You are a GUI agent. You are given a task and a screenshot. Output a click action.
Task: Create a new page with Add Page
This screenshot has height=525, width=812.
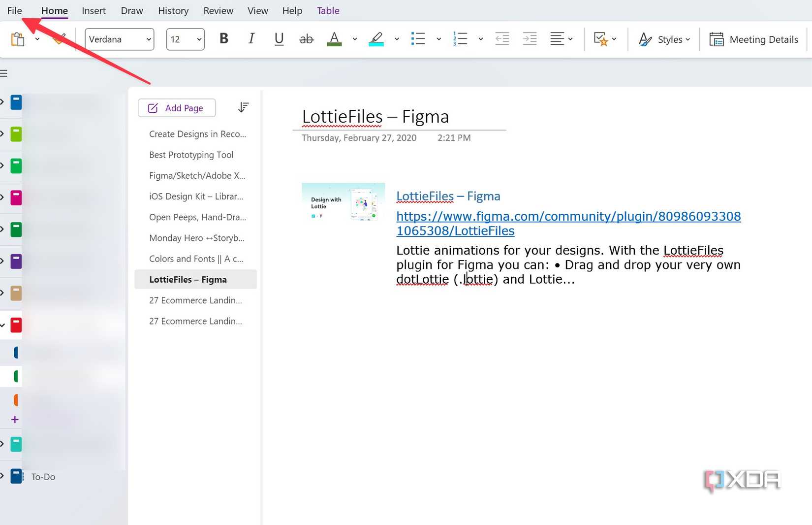click(x=176, y=107)
